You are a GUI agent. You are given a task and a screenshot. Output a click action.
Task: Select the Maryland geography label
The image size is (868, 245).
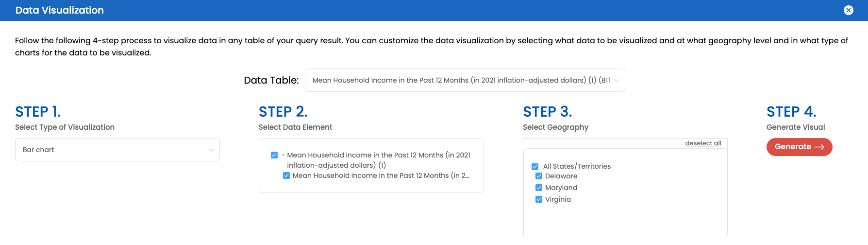coord(561,188)
